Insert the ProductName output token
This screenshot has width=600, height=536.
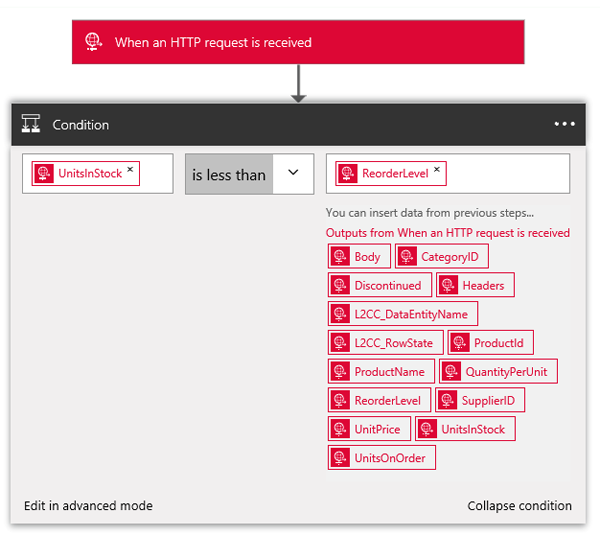pyautogui.click(x=380, y=372)
